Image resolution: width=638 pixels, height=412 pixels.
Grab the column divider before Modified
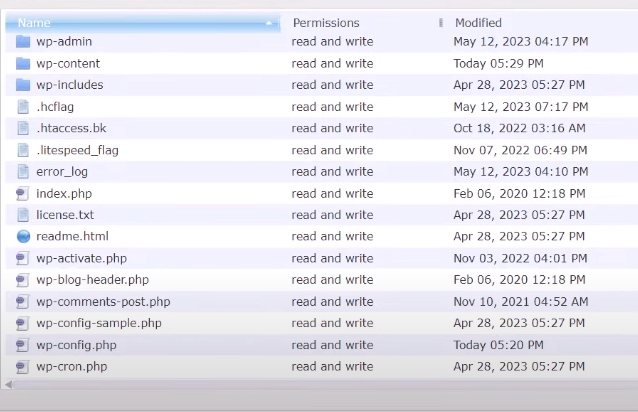441,23
